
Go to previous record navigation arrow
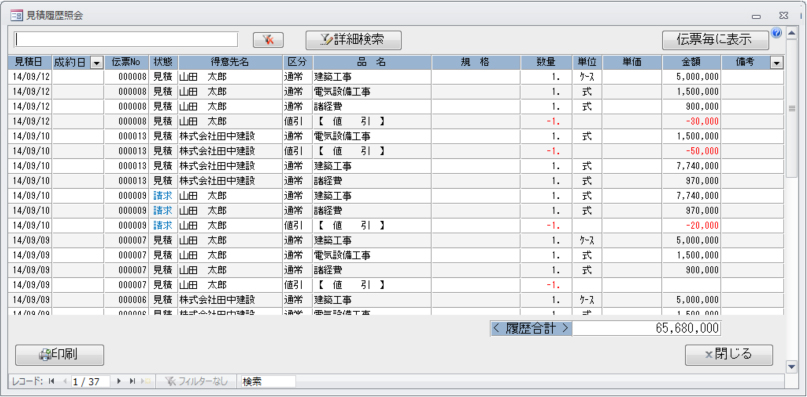(64, 381)
